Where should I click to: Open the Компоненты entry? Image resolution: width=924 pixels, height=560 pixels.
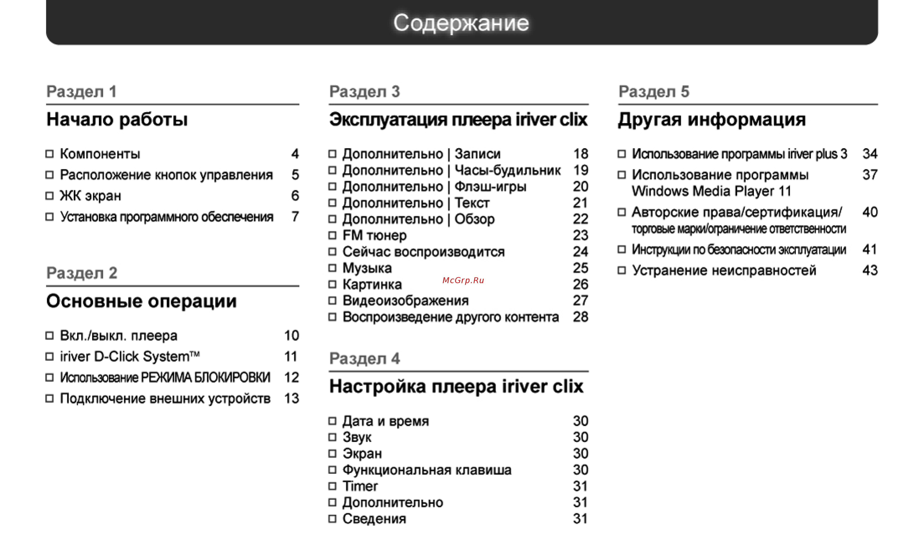100,154
